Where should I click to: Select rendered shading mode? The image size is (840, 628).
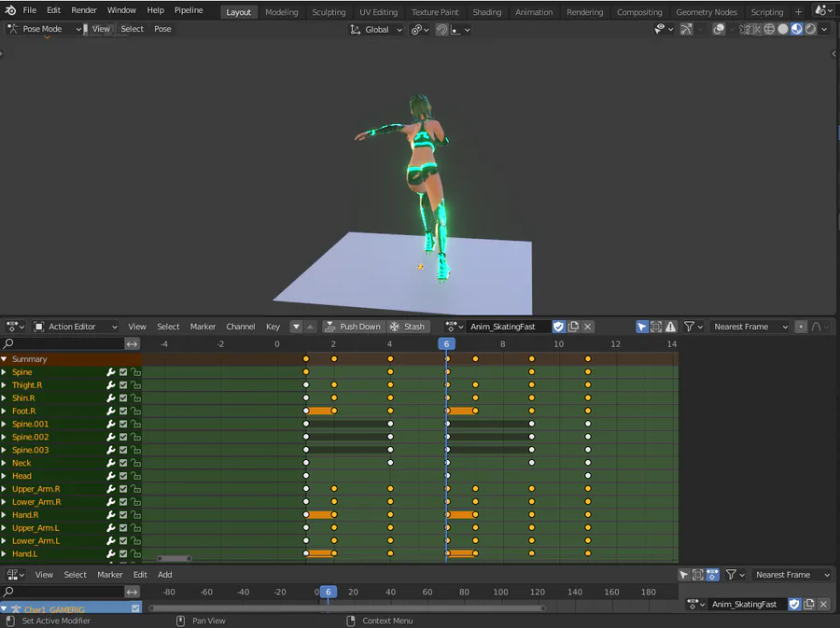tap(810, 29)
